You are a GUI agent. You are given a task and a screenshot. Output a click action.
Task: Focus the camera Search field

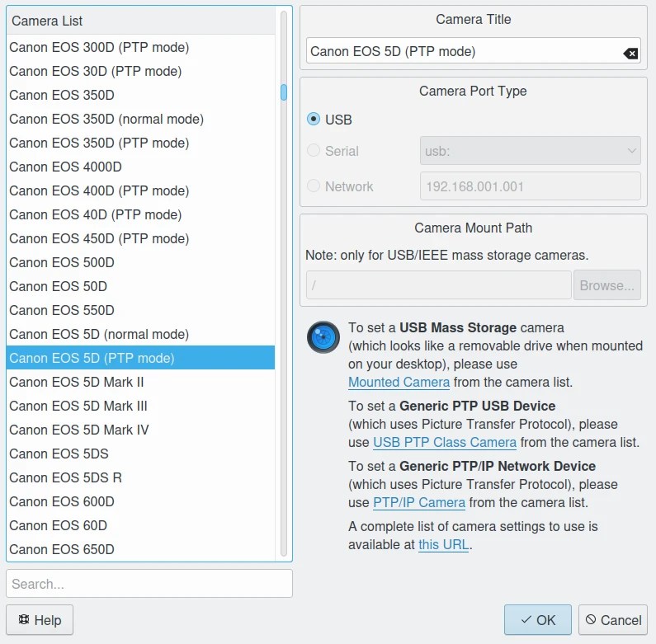point(149,584)
